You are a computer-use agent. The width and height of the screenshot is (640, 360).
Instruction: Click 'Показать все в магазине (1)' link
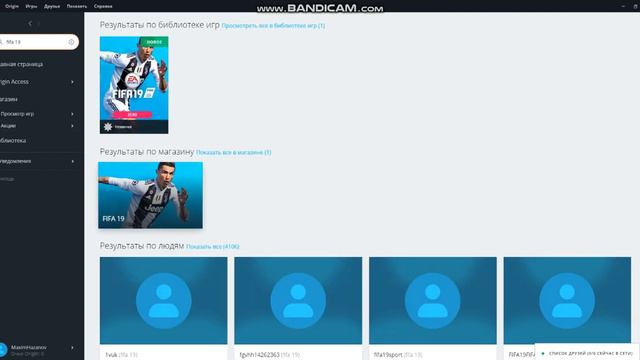click(x=233, y=152)
